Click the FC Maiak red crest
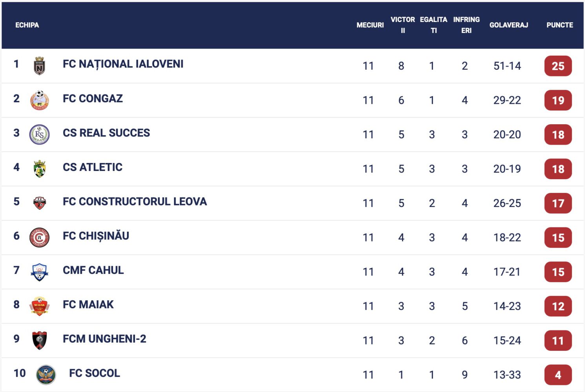This screenshot has width=585, height=392. 40,306
